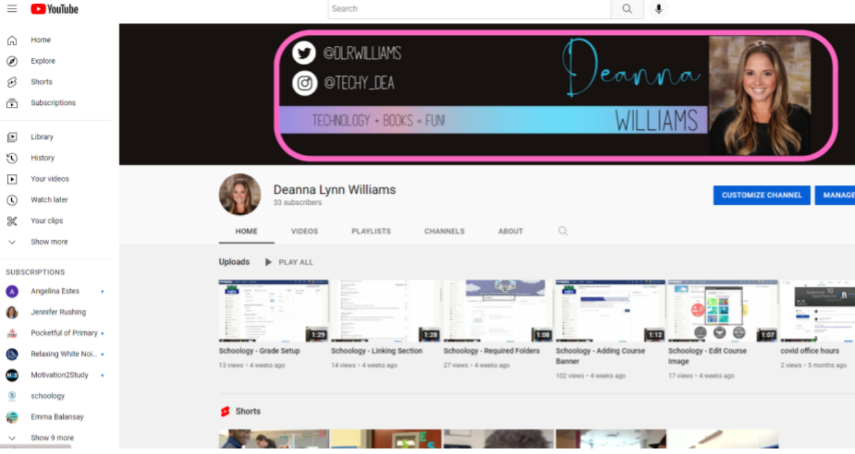The height and width of the screenshot is (454, 855).
Task: Open Schoology - Edit Course Image title
Action: pos(707,356)
